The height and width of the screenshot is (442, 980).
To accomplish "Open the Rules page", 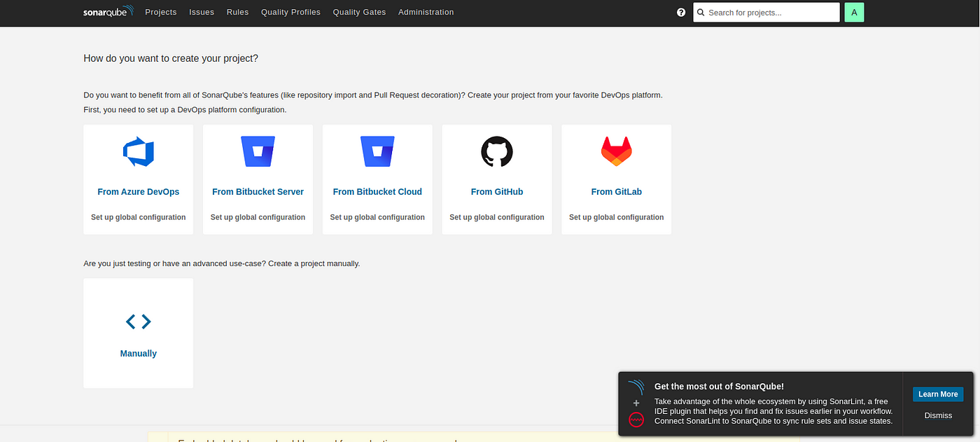I will coord(238,13).
